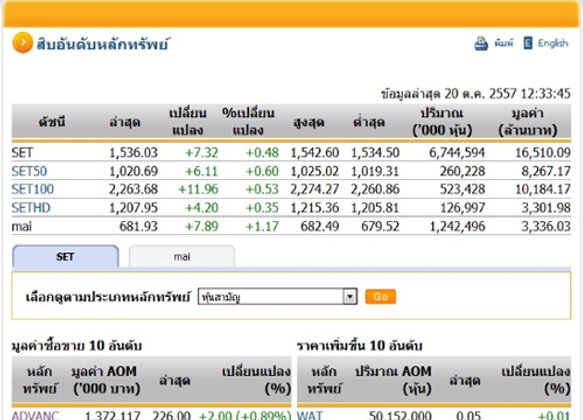583x420 pixels.
Task: Click SET100 volume 523,428
Action: (463, 189)
